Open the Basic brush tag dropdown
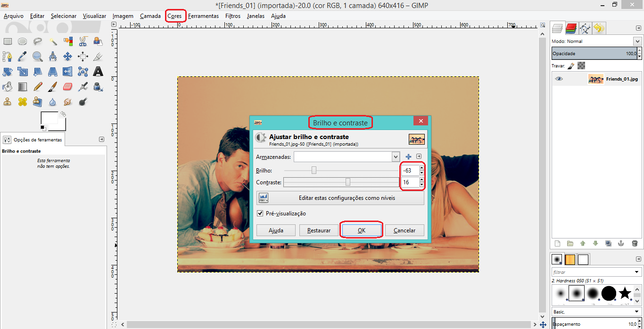This screenshot has width=644, height=329. 637,312
